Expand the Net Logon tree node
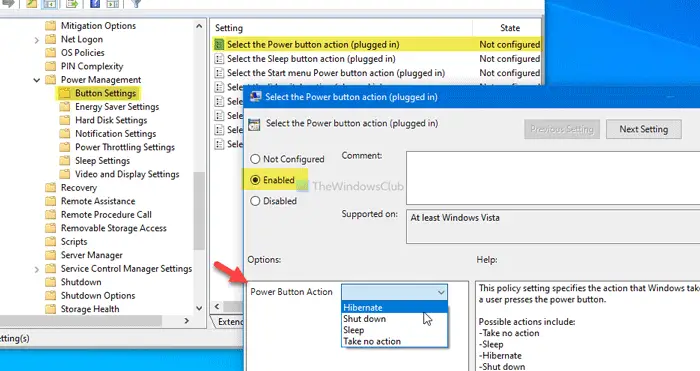Image resolution: width=700 pixels, height=371 pixels. (x=37, y=40)
